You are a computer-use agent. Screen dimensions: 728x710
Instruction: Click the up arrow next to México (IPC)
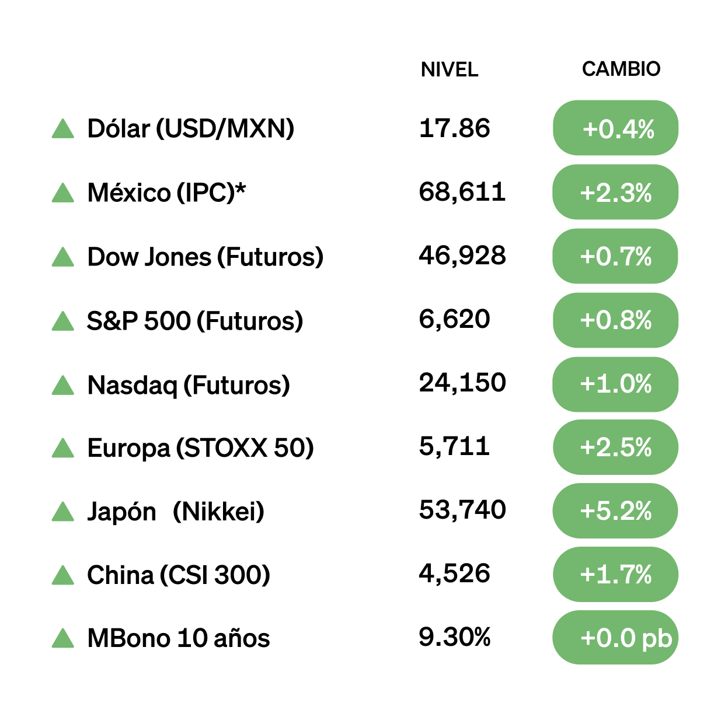point(63,193)
